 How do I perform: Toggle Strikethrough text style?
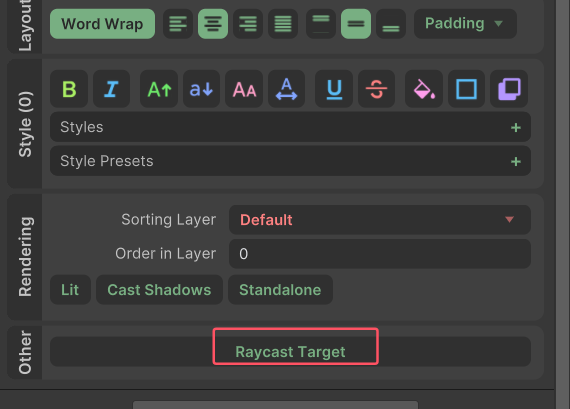[377, 89]
